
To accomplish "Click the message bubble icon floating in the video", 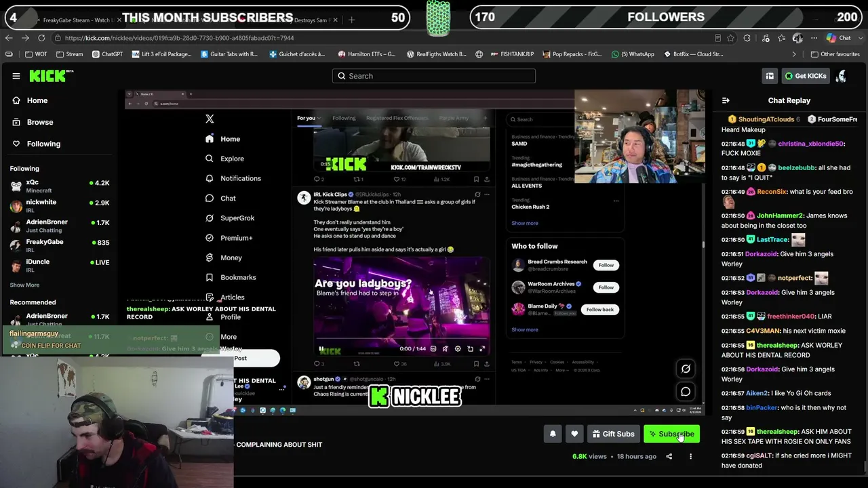I will pos(686,391).
